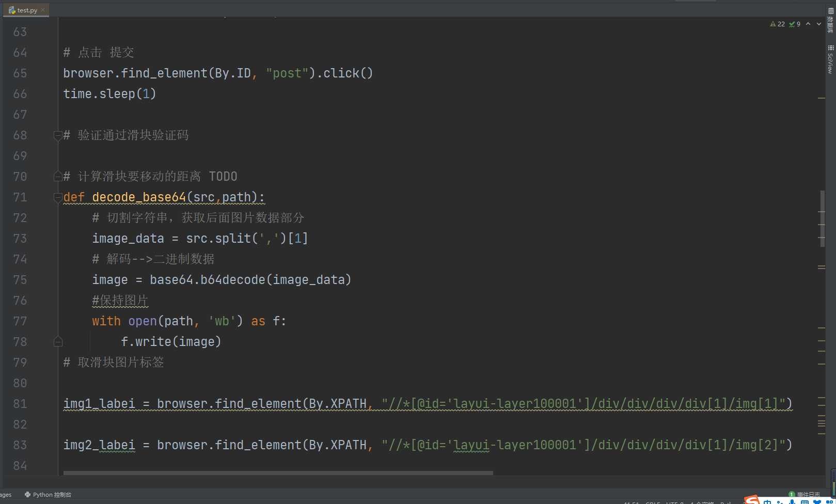Click the "image_data = src.split(',')[1]" line
The height and width of the screenshot is (504, 836).
click(x=200, y=239)
